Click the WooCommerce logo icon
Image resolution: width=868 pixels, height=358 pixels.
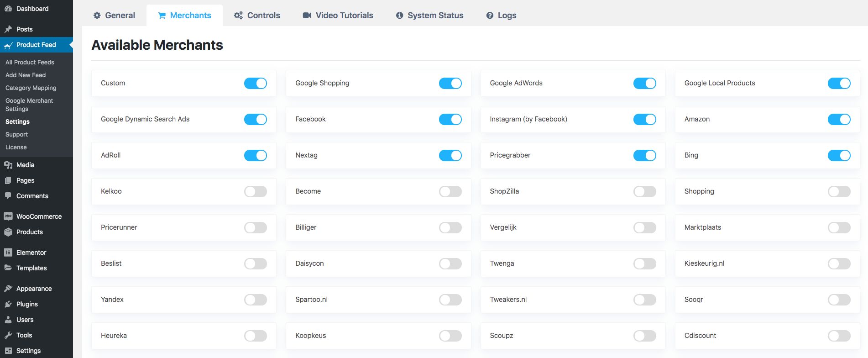tap(8, 216)
